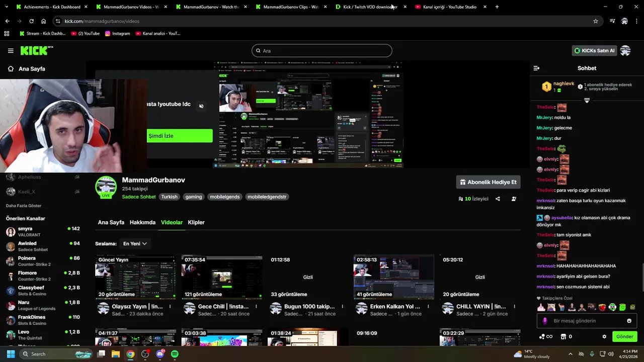Select the red heart popcorn emote
The width and height of the screenshot is (644, 362).
coord(602,307)
